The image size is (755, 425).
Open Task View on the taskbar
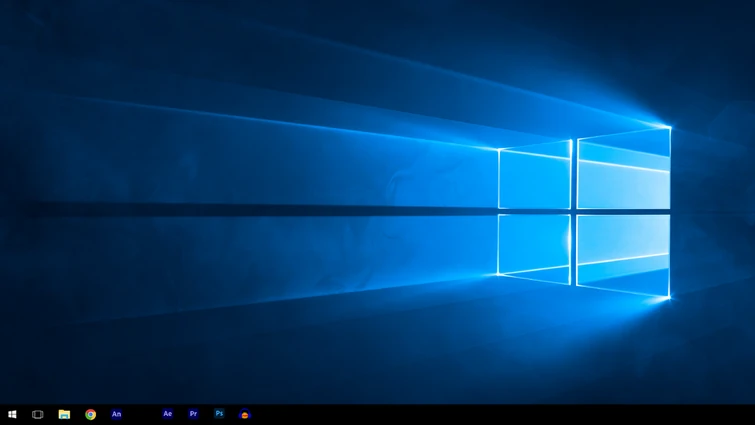point(38,414)
